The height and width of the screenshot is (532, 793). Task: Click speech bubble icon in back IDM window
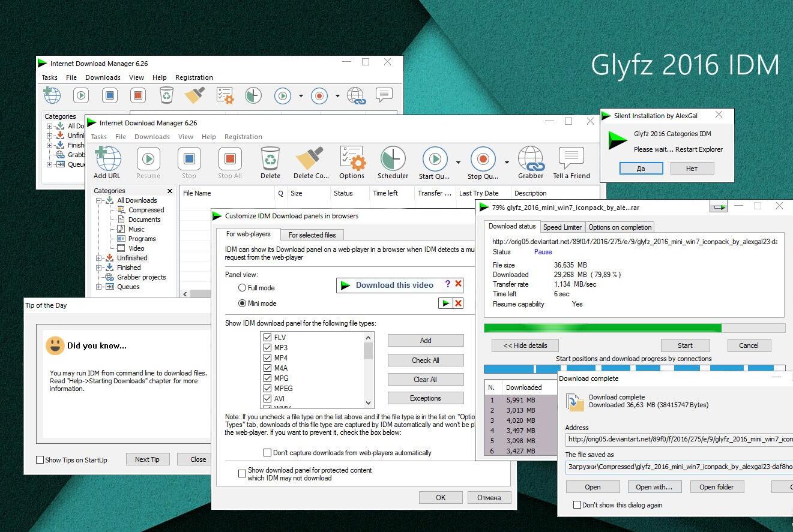pyautogui.click(x=384, y=94)
